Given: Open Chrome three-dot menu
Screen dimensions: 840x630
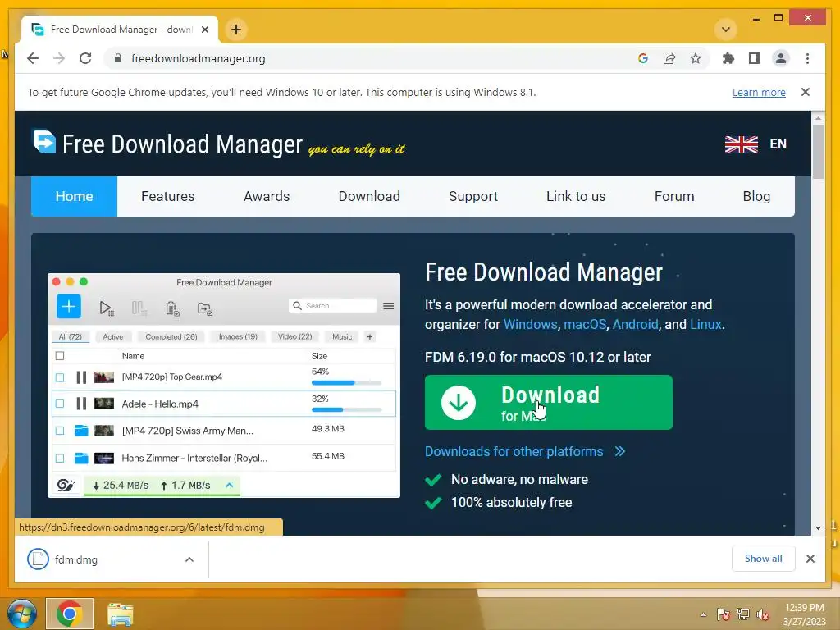Looking at the screenshot, I should pyautogui.click(x=807, y=58).
